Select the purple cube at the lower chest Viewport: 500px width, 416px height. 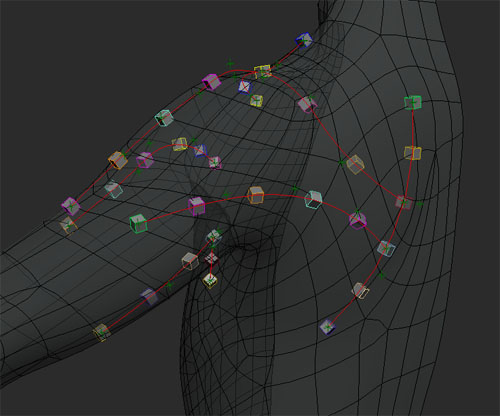[327, 327]
